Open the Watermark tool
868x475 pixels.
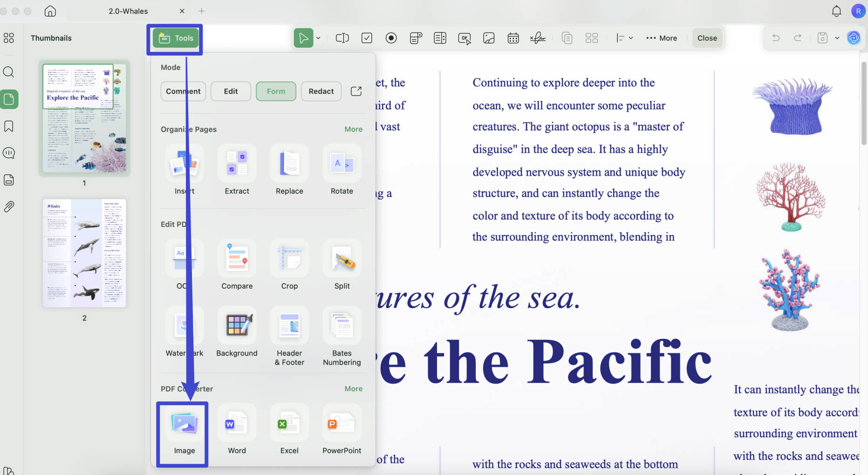(x=185, y=332)
